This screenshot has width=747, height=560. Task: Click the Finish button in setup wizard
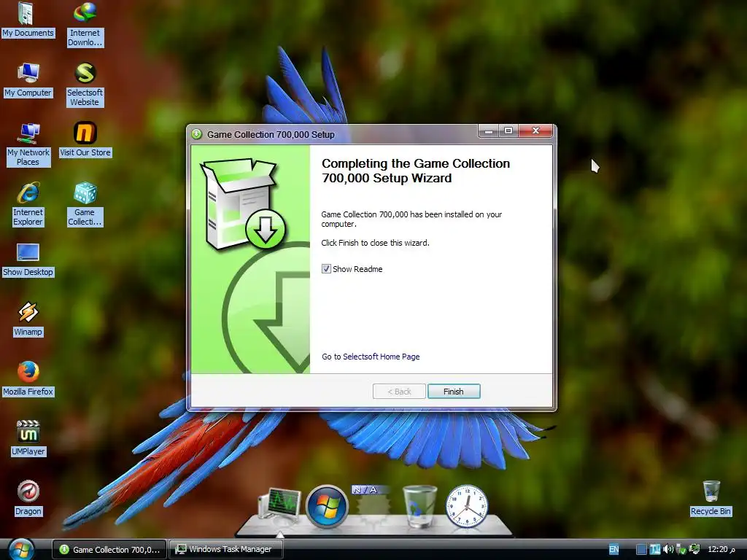454,392
